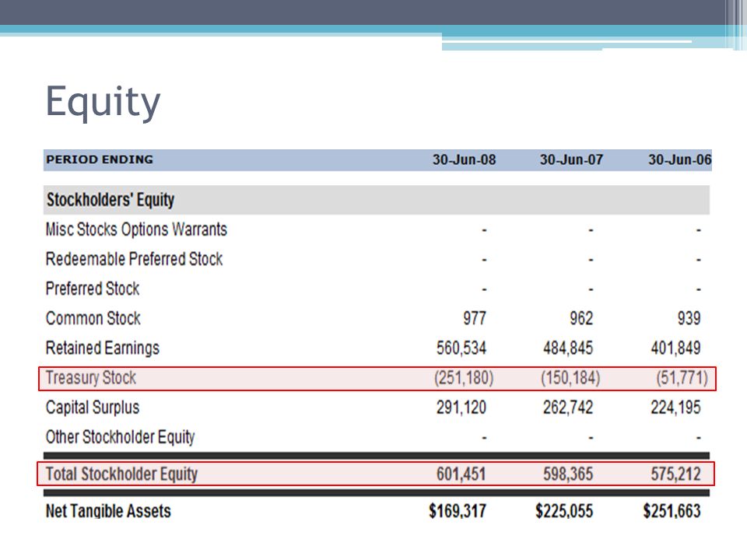Click Common Stock value 977

[x=475, y=318]
